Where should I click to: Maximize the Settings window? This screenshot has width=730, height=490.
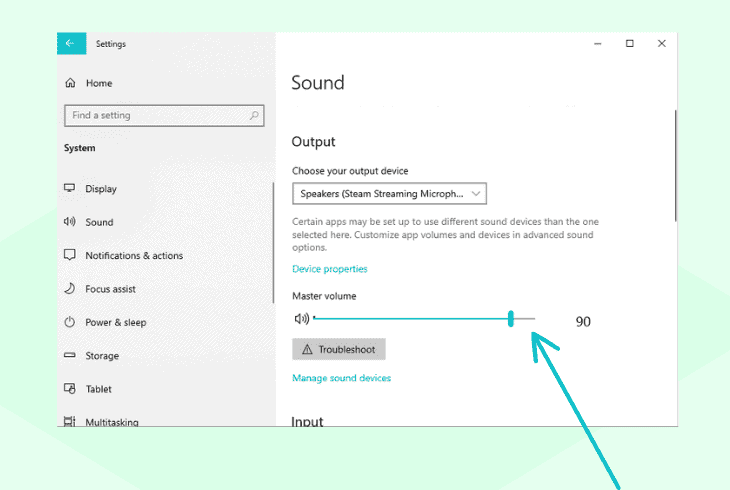[x=629, y=44]
